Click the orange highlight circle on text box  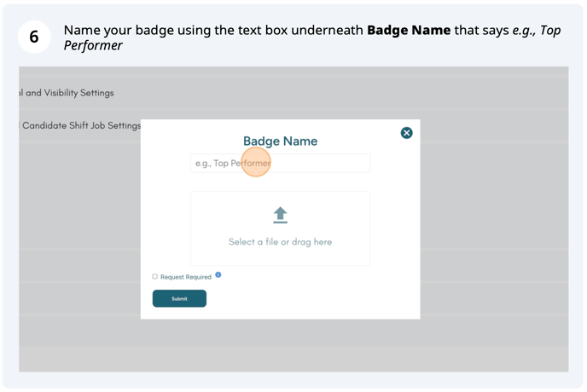tap(256, 162)
